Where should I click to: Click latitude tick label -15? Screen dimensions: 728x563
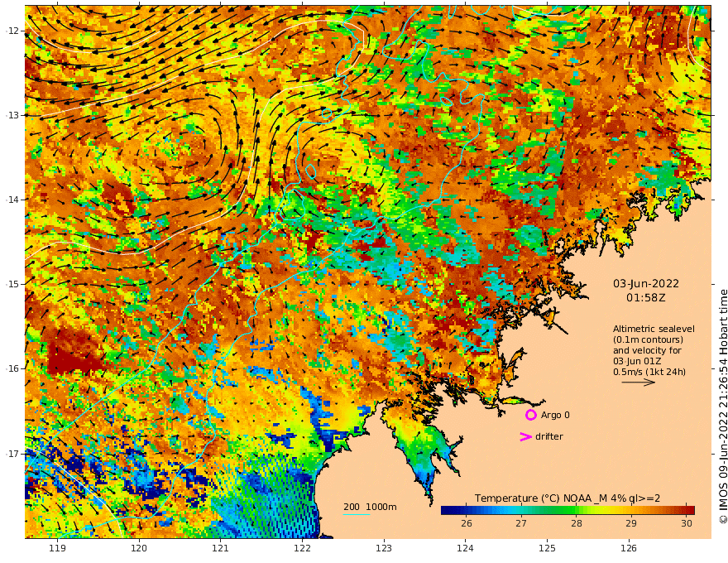click(12, 284)
